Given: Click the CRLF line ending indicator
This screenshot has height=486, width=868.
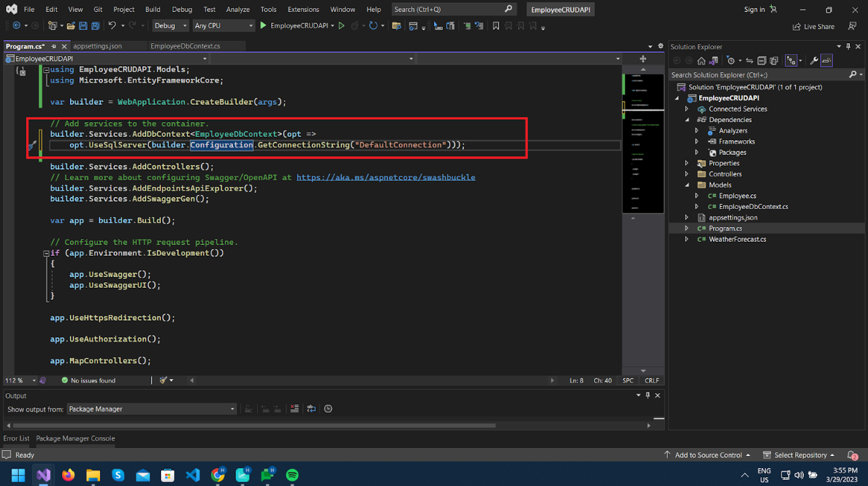Looking at the screenshot, I should point(652,381).
